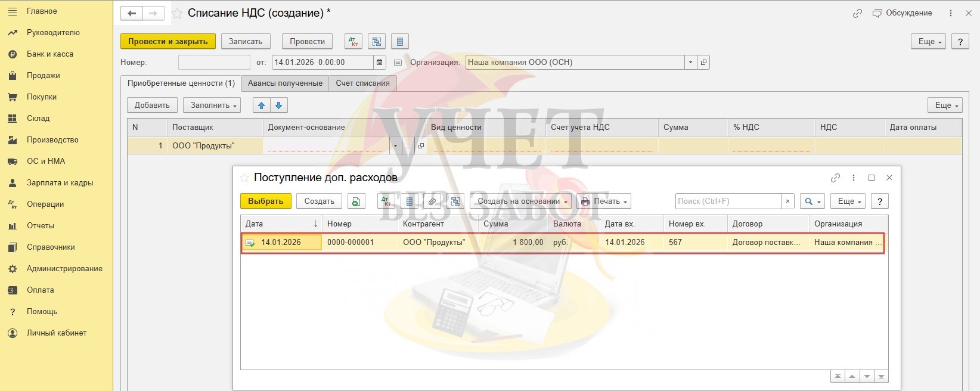Move the row down with the blue down arrow
Viewport: 980px width, 391px height.
278,105
